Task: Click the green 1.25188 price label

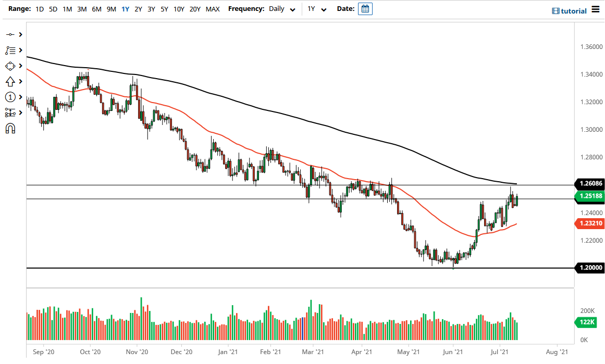Action: 589,196
